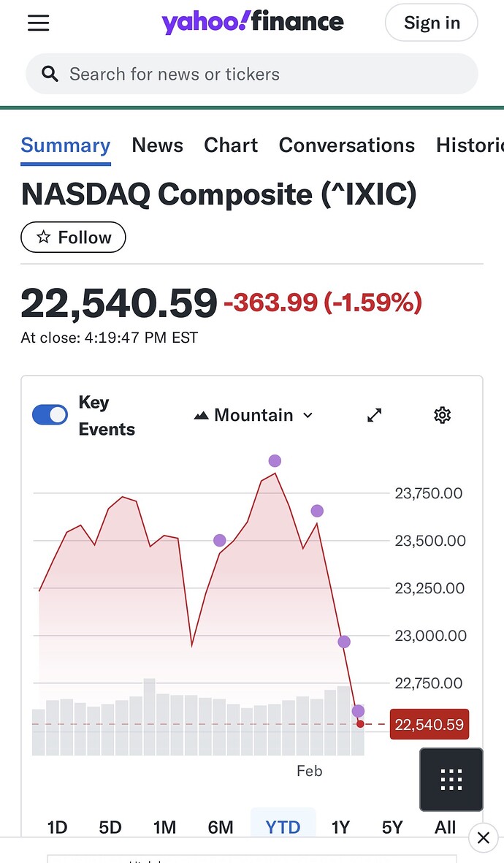Image resolution: width=504 pixels, height=863 pixels.
Task: Switch to the News tab
Action: (157, 145)
